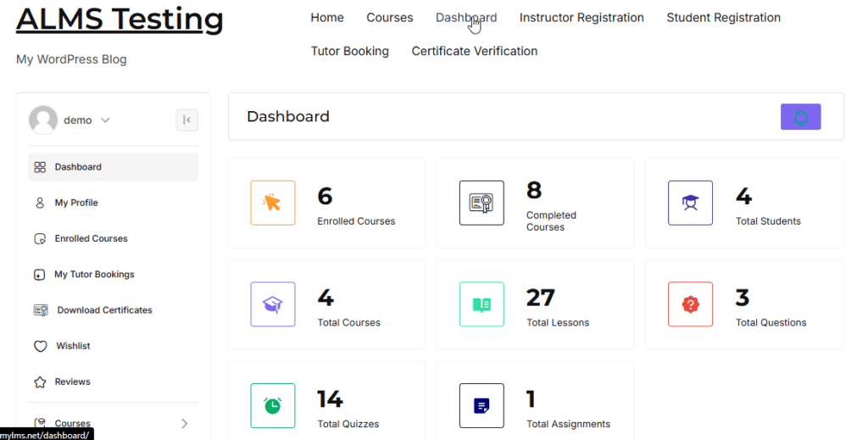
Task: Click the '8' Completed Courses count
Action: tap(534, 191)
